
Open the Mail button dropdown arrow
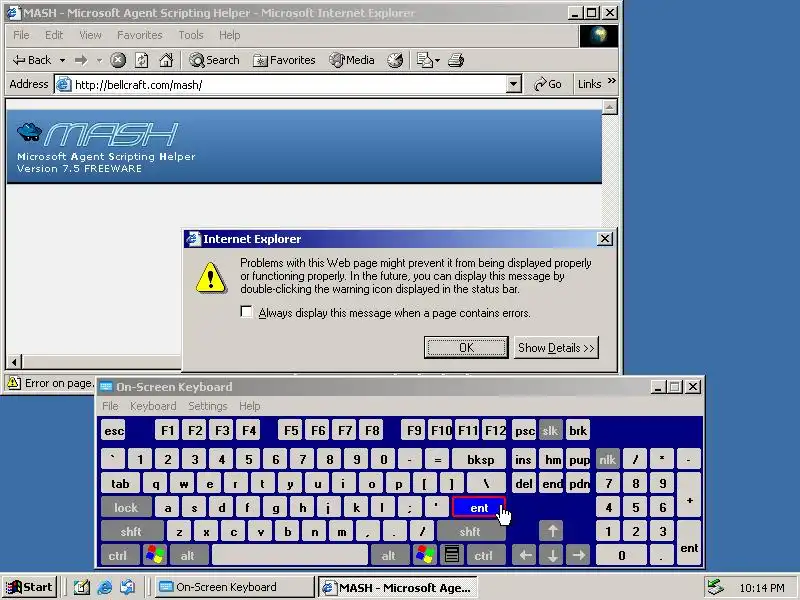[438, 60]
